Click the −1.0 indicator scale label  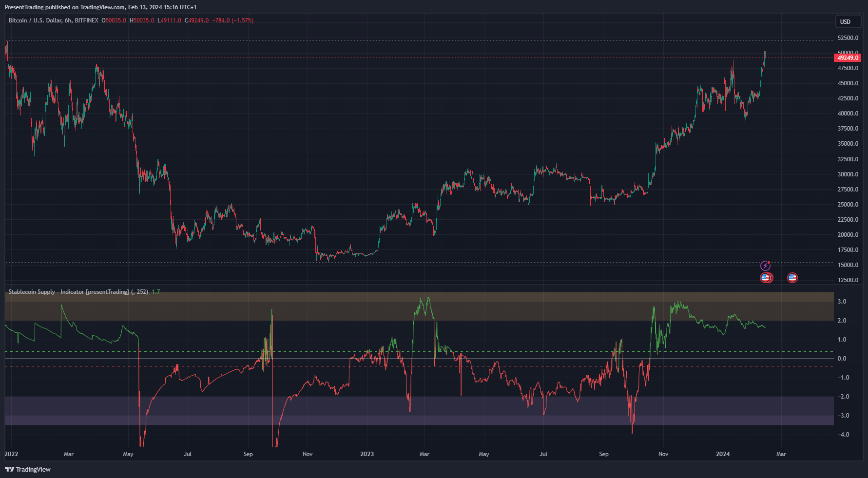(843, 378)
